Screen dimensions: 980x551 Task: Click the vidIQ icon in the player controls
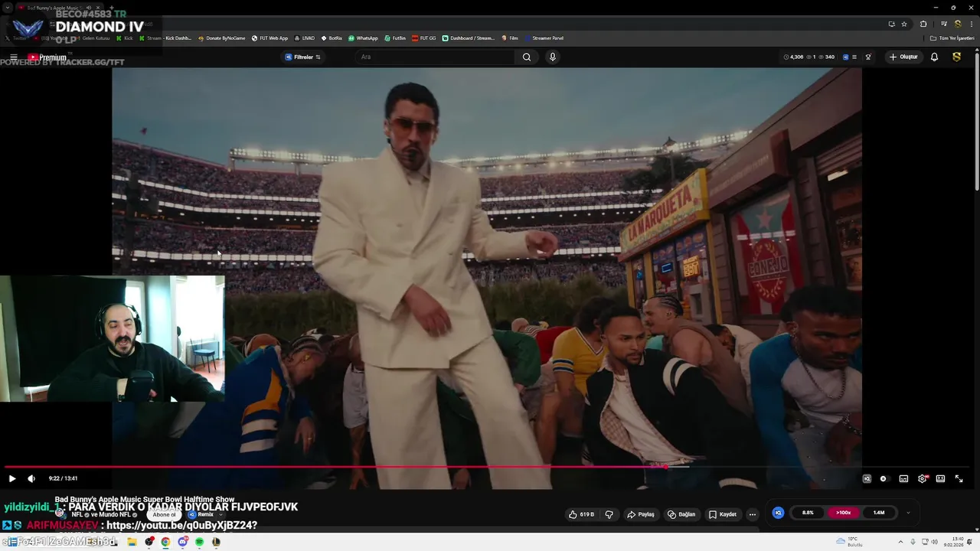(x=867, y=478)
